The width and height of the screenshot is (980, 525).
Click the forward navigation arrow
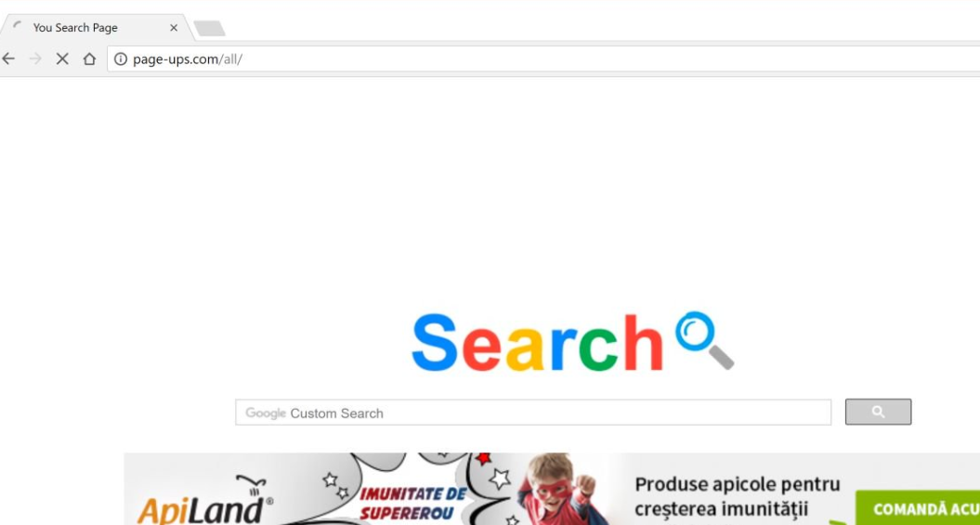pyautogui.click(x=35, y=59)
